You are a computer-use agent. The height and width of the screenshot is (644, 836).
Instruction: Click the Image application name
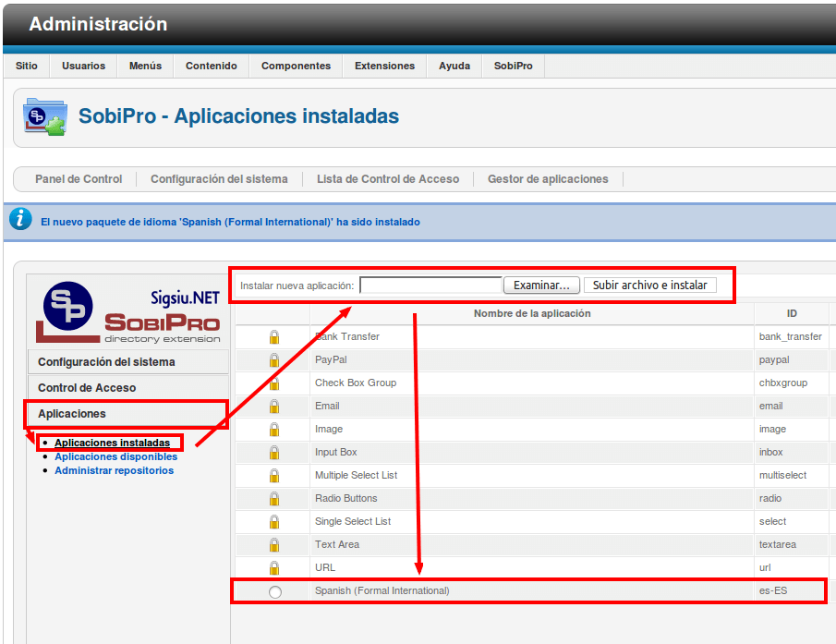pos(329,429)
